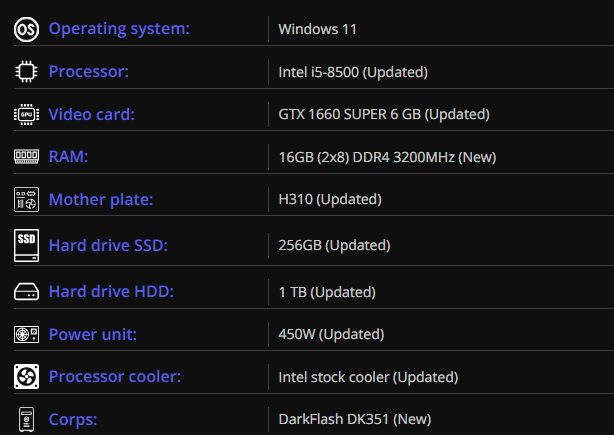Click the HDD hard drive icon
The image size is (614, 435).
click(x=26, y=292)
